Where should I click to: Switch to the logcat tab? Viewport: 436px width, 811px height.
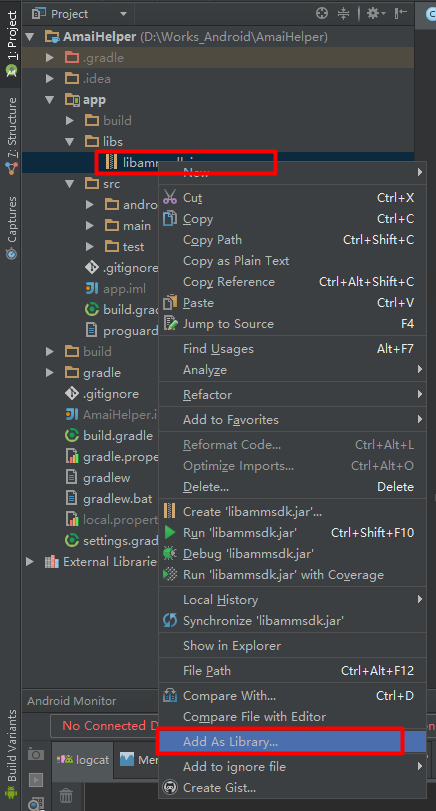pos(85,760)
